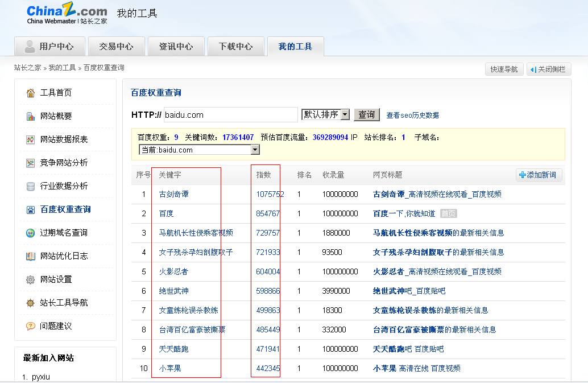Expand the 当前:baidu.com subdomain dropdown
This screenshot has height=383, width=588.
pyautogui.click(x=199, y=150)
